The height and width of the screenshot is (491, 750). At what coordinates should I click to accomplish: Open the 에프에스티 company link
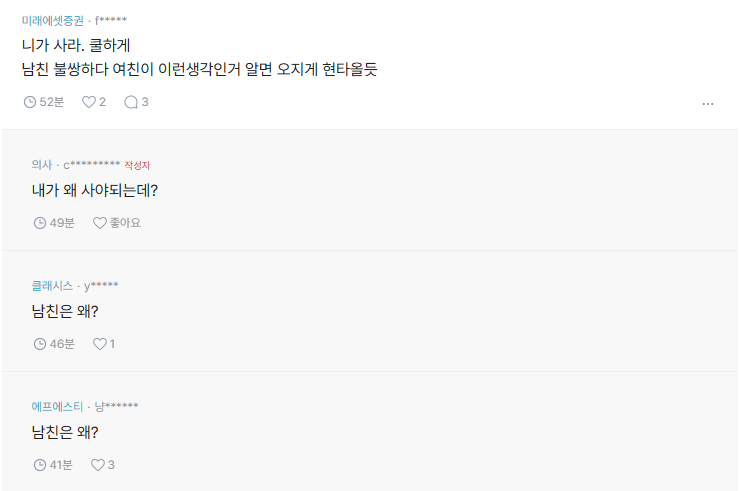click(58, 406)
